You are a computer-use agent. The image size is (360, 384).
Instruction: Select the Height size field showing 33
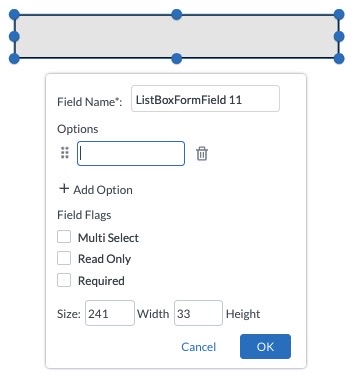(x=198, y=313)
